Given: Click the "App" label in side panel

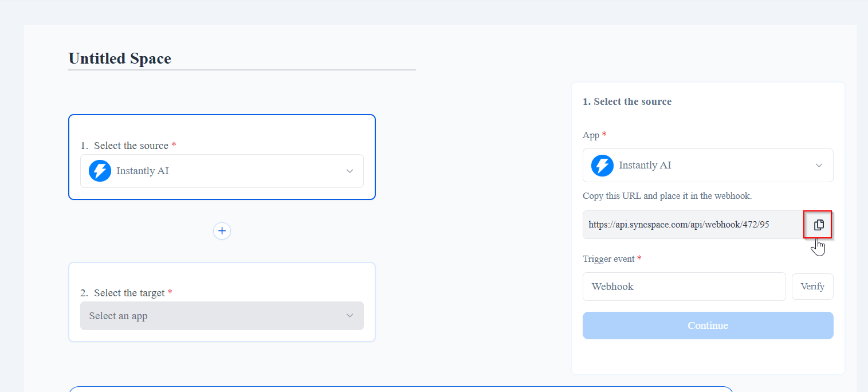Looking at the screenshot, I should tap(591, 135).
